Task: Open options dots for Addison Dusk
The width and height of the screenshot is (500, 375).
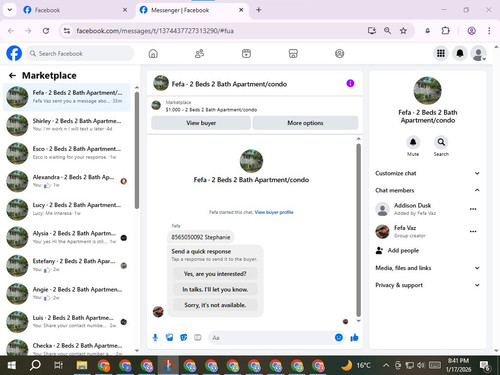Action: (x=473, y=209)
